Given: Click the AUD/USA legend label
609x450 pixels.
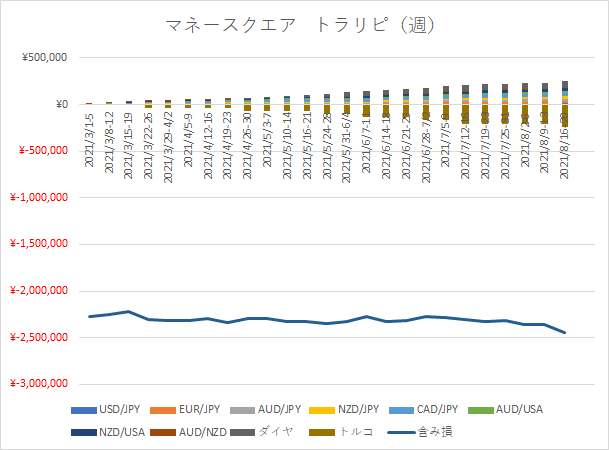Looking at the screenshot, I should point(519,409).
